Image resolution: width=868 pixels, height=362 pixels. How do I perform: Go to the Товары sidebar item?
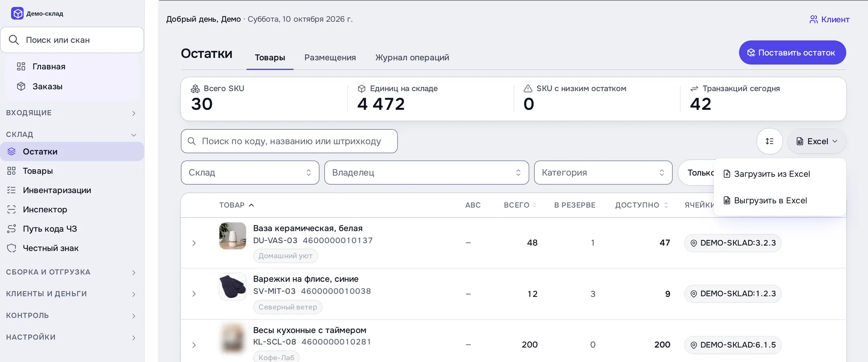pos(72,171)
